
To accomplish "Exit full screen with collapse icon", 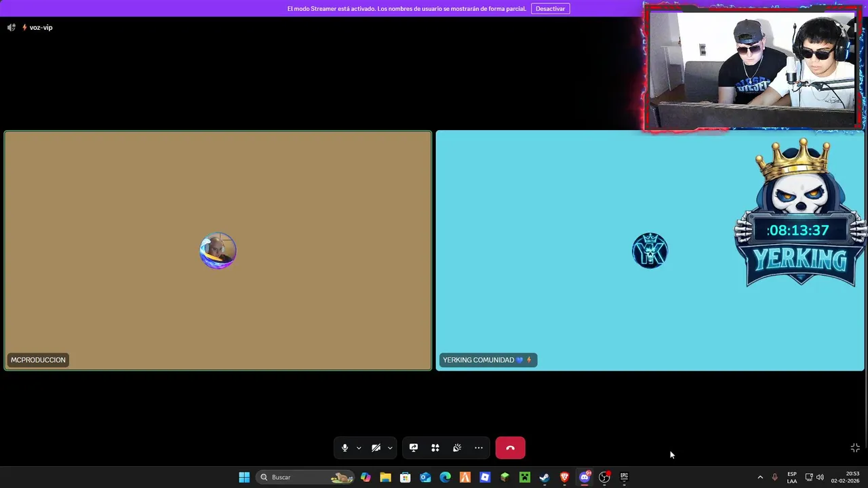I will 855,448.
